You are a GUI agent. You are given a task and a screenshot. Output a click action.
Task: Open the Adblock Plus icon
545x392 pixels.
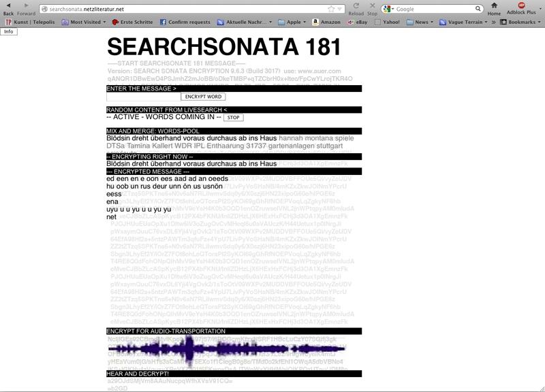click(521, 6)
